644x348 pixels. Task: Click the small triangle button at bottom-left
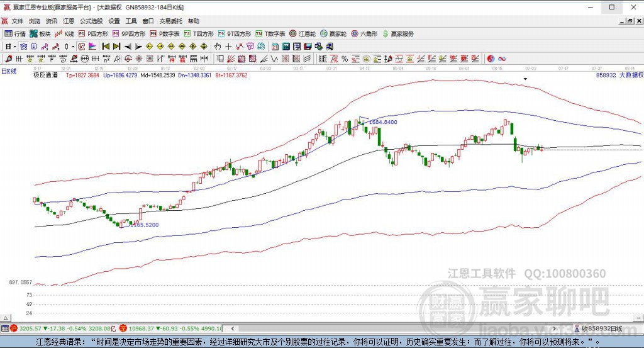click(x=6, y=318)
